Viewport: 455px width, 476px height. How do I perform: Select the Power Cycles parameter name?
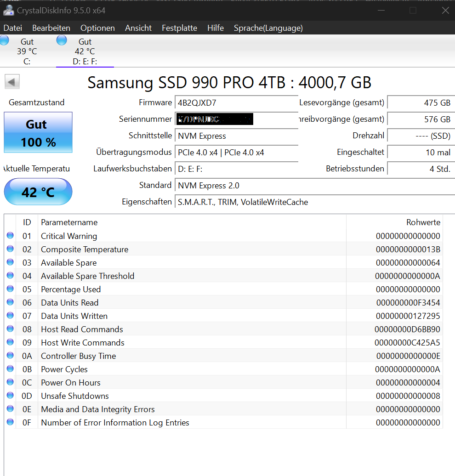(x=64, y=369)
